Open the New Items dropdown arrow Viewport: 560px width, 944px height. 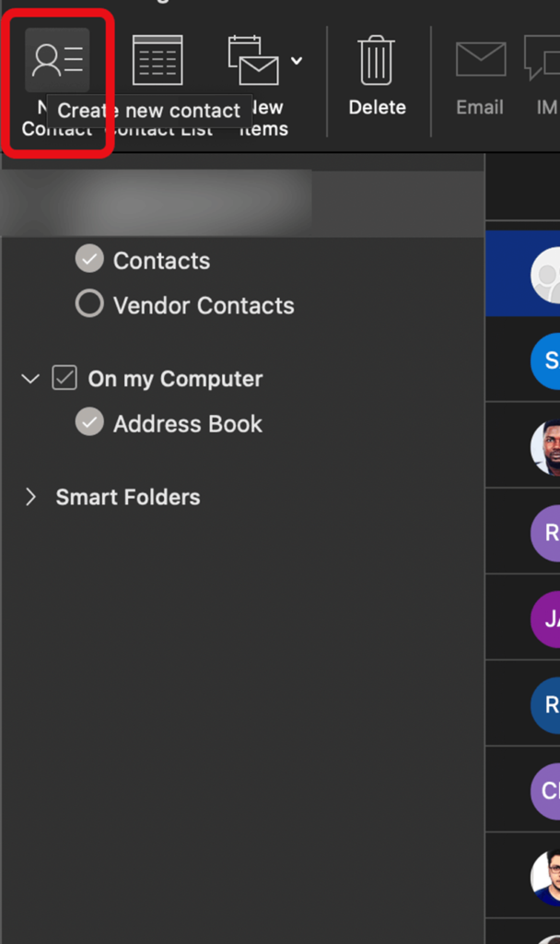(297, 60)
